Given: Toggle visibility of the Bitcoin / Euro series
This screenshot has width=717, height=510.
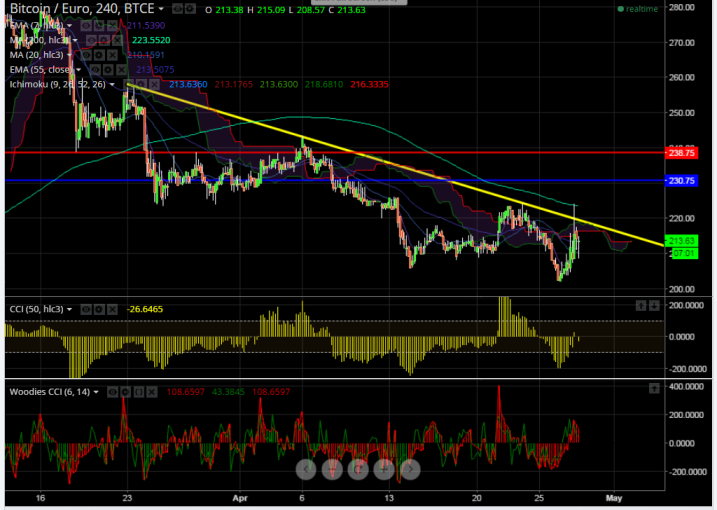Looking at the screenshot, I should (x=177, y=9).
